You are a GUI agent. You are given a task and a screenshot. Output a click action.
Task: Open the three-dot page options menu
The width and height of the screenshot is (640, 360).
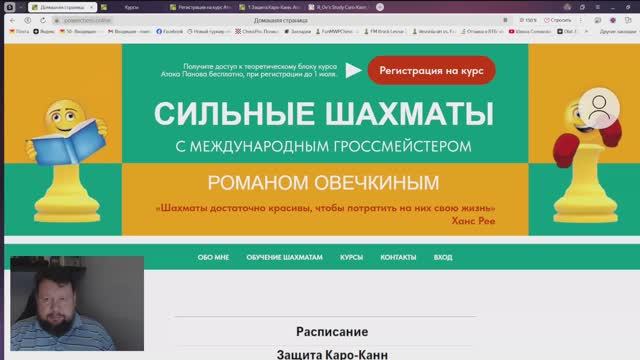pyautogui.click(x=580, y=20)
